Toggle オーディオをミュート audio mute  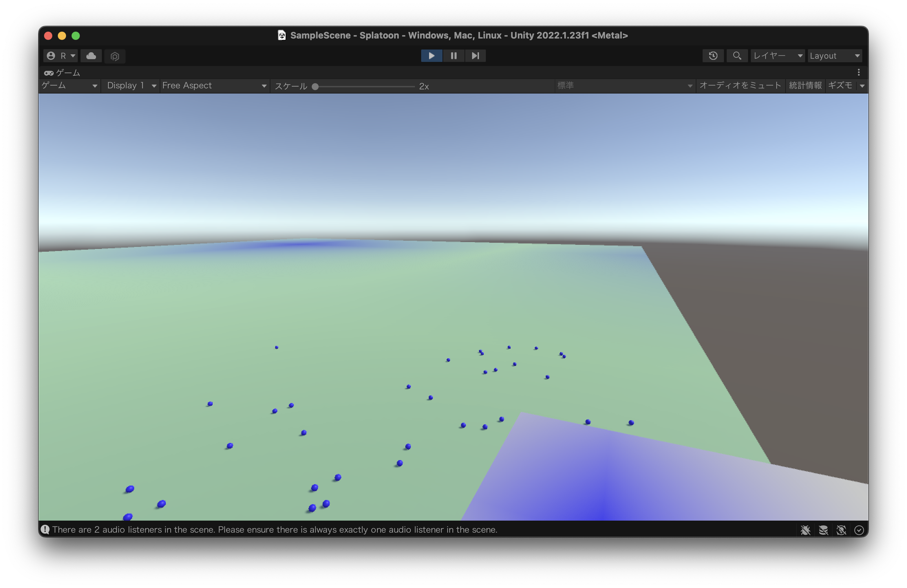click(x=740, y=85)
